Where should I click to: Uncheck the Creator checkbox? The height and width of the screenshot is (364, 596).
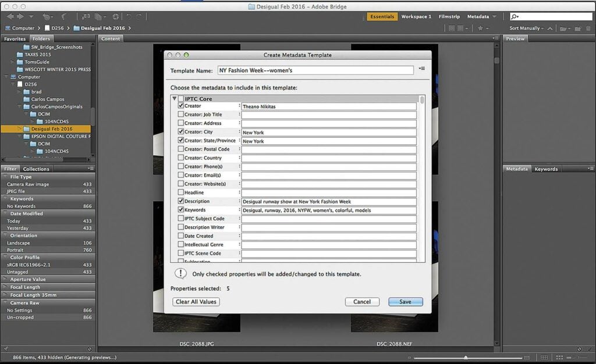[181, 105]
